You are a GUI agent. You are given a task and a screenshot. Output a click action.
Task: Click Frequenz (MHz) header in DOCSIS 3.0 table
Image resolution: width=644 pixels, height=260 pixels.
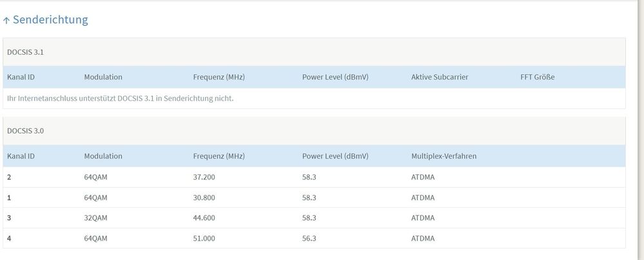pyautogui.click(x=219, y=156)
